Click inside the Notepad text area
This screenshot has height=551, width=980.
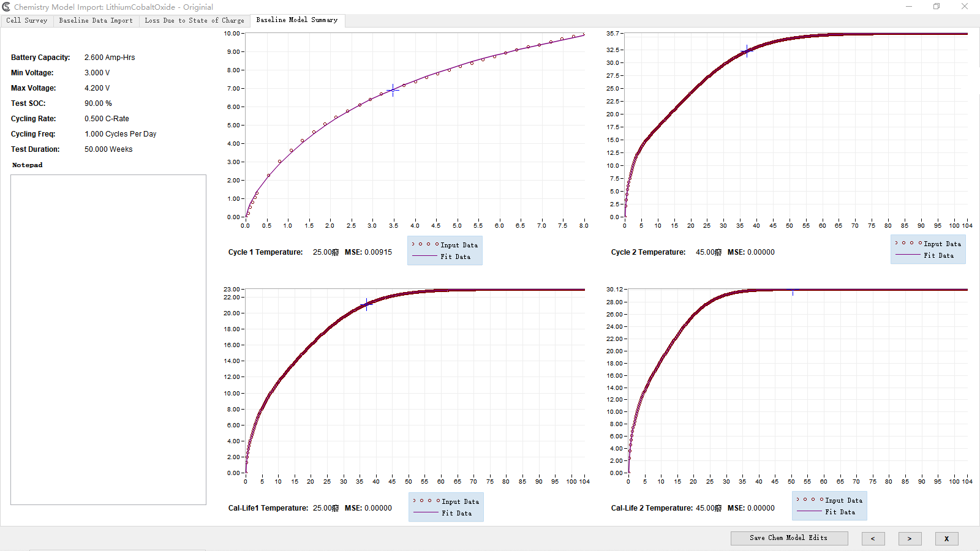pos(108,340)
